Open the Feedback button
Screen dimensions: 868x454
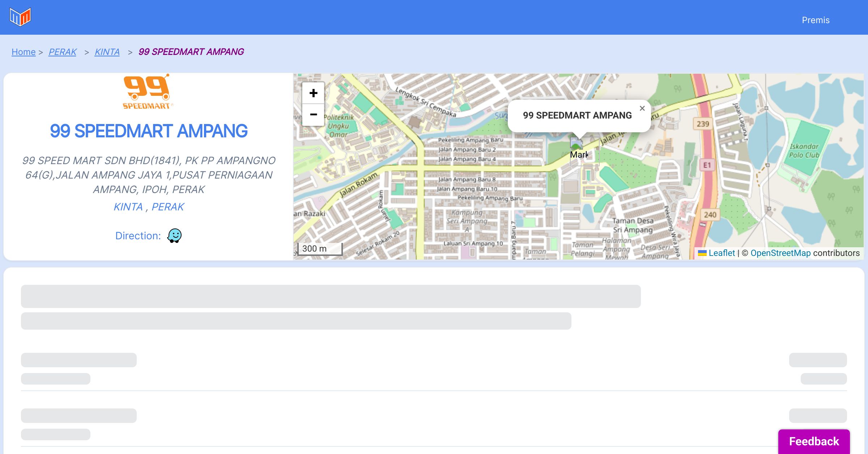(x=814, y=441)
